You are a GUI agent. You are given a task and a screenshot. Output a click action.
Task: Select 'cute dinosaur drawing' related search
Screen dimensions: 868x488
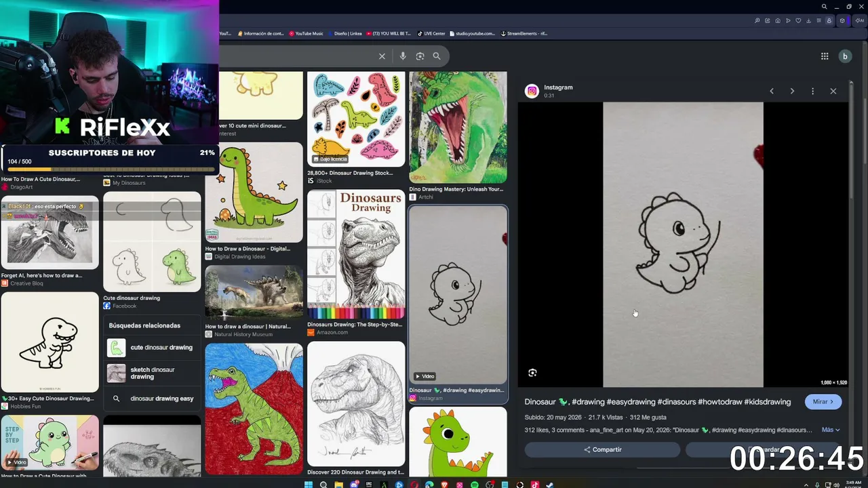pyautogui.click(x=152, y=348)
